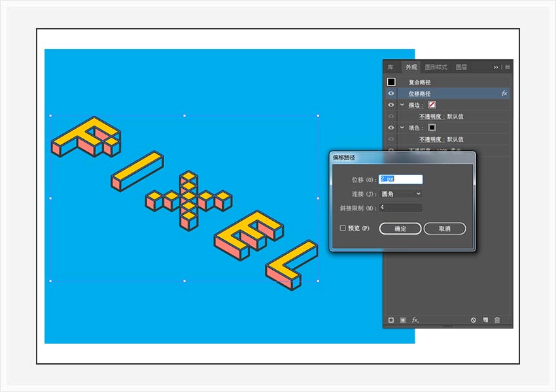556x392 pixels.
Task: Cancel dialog with 取消 button
Action: click(445, 229)
